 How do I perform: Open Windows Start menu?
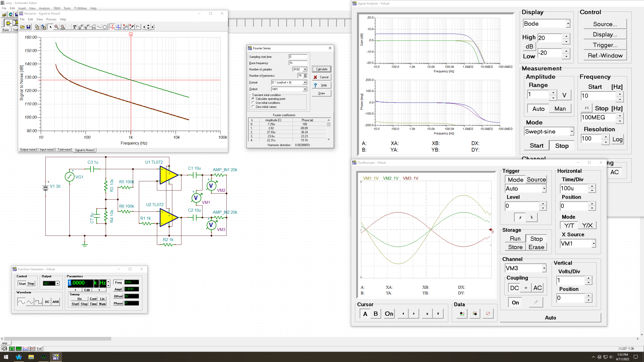pos(6,357)
